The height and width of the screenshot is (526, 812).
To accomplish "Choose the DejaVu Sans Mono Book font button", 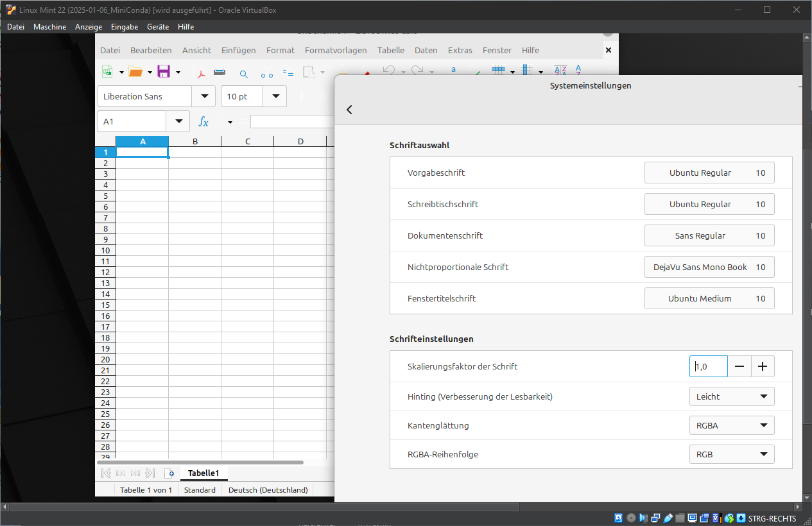I will coord(709,267).
